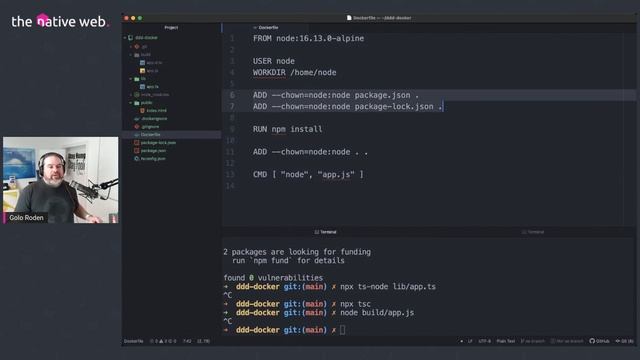Click the native web logo

pos(60,21)
